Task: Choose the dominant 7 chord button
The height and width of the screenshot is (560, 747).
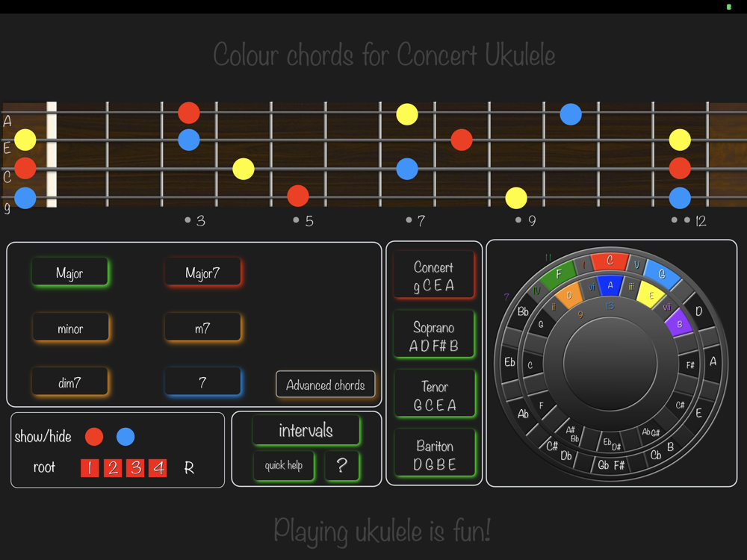Action: [x=203, y=382]
